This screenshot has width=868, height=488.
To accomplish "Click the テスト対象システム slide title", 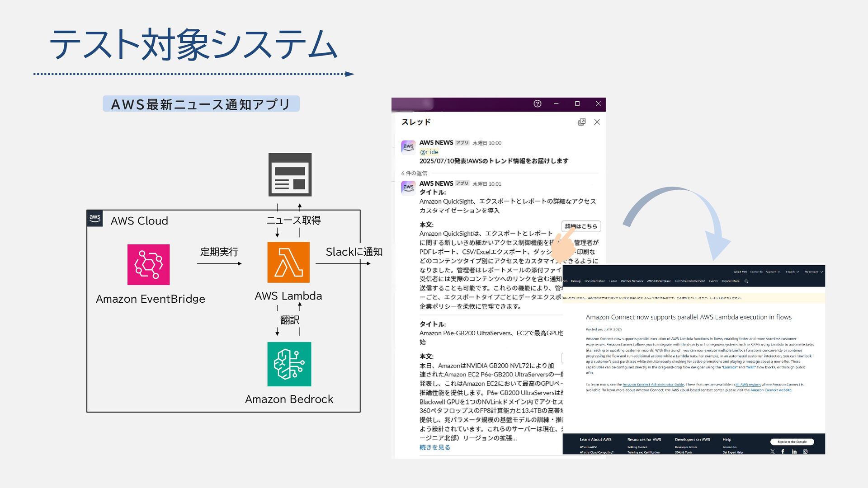I will tap(193, 44).
